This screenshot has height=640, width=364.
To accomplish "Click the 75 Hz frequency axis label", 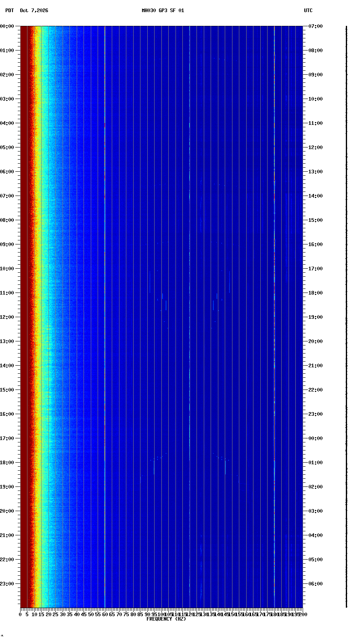I will coord(126,615).
